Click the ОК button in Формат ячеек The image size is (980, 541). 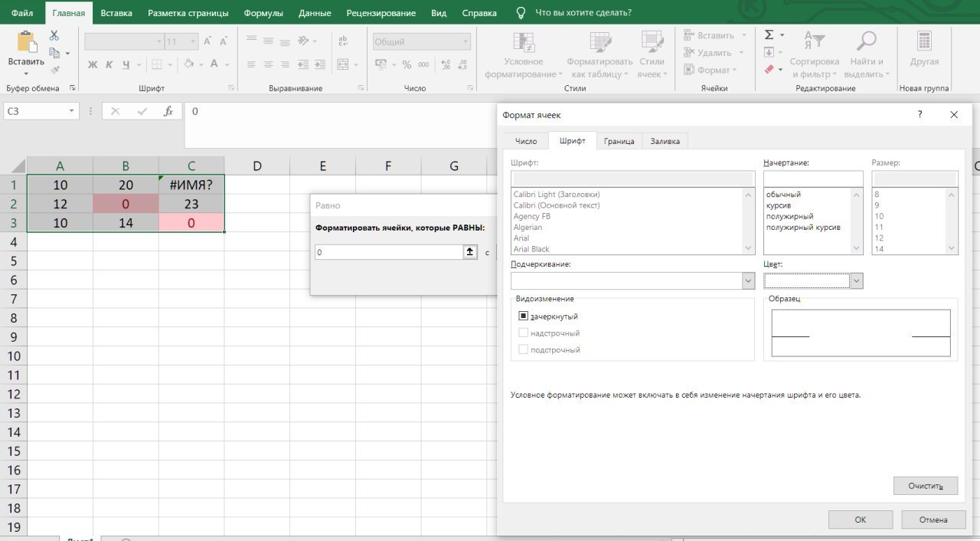[860, 520]
